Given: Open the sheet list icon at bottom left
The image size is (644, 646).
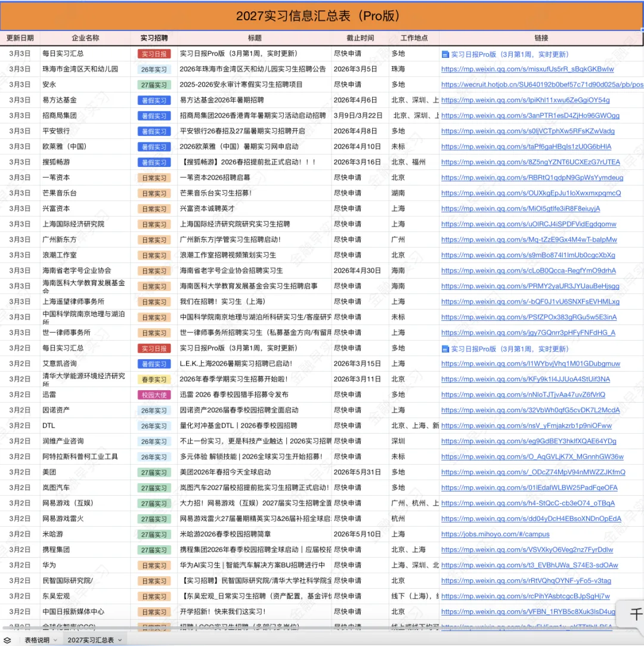Looking at the screenshot, I should click(7, 639).
